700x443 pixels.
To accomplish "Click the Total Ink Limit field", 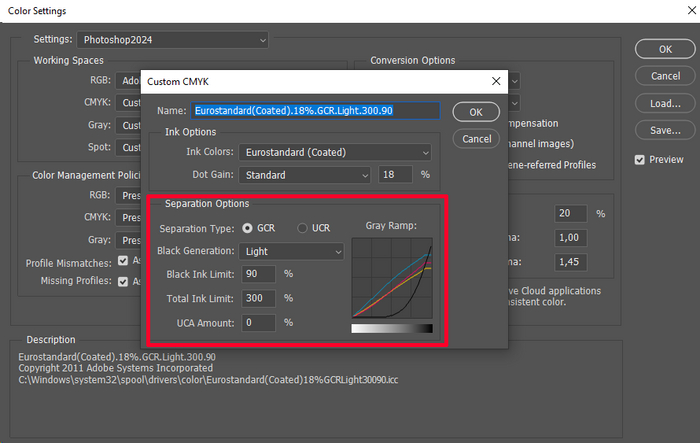I will tap(258, 298).
